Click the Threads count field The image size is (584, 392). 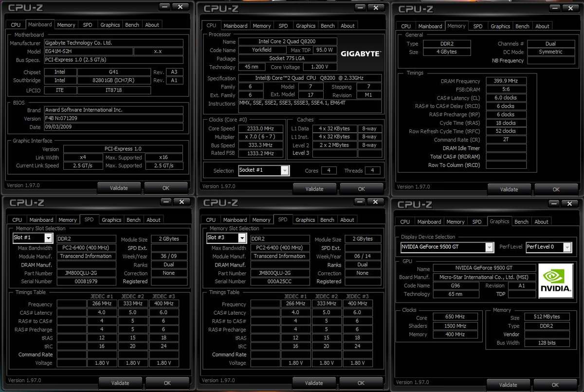click(x=372, y=170)
